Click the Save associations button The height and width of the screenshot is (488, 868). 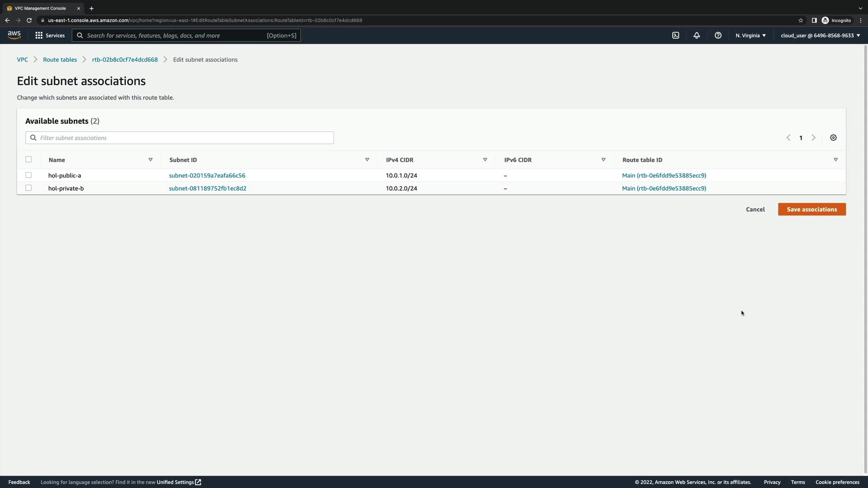(811, 209)
